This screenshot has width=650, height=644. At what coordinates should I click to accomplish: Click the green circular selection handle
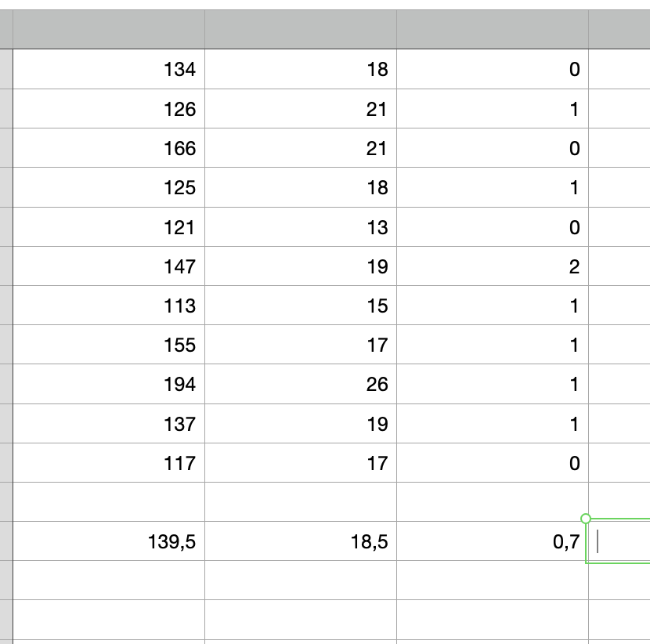pos(585,519)
